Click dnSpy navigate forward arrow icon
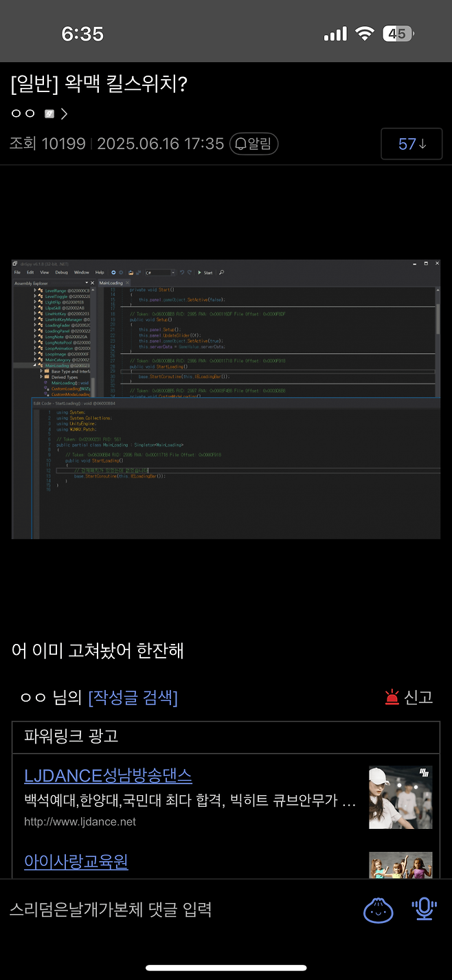Viewport: 452px width, 980px height. 121,272
